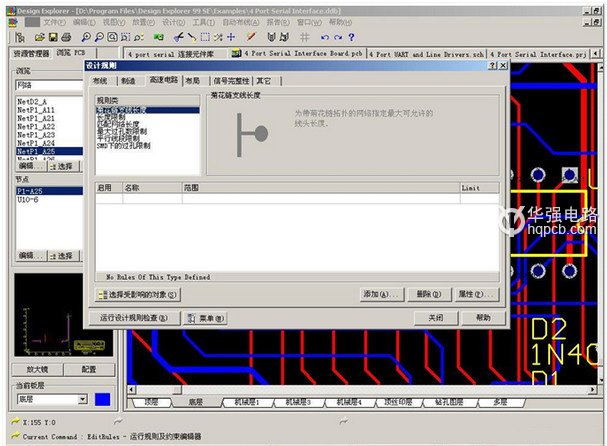Click the blue current layer color swatch

pos(102,400)
